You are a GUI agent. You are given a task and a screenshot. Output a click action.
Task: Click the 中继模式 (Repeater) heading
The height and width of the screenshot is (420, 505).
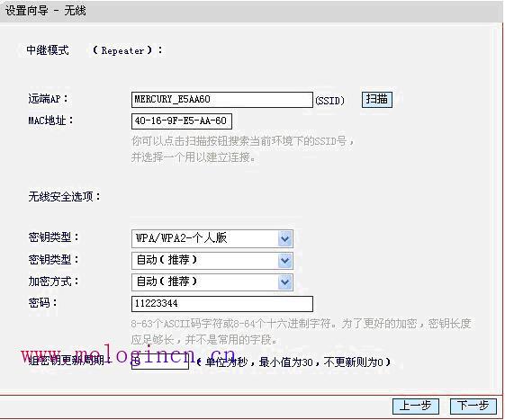[95, 50]
